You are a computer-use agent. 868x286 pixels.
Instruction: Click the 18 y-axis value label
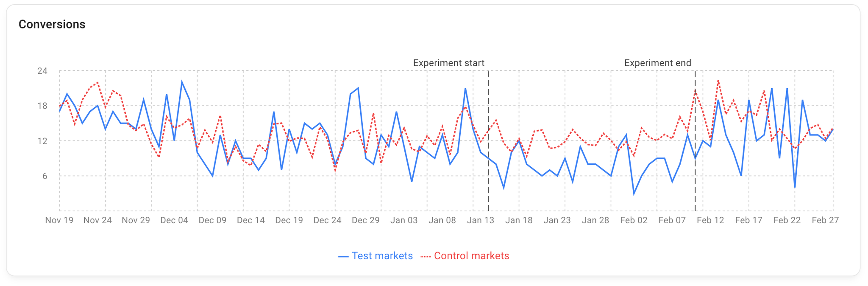coord(42,106)
